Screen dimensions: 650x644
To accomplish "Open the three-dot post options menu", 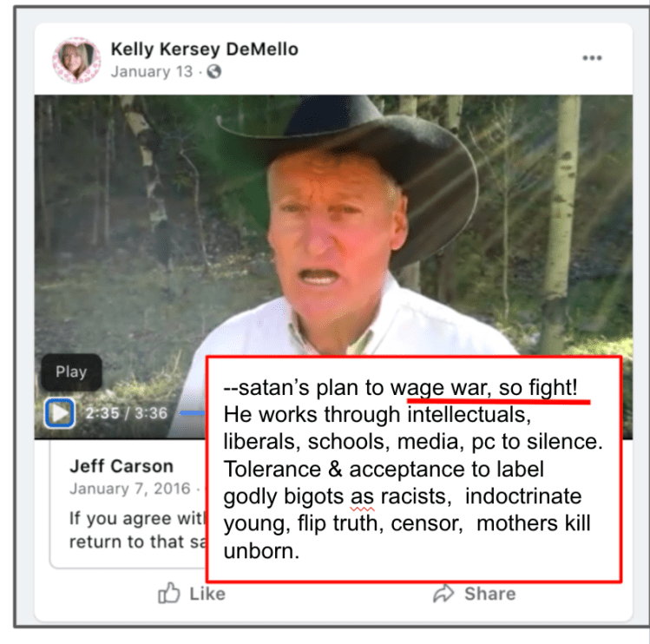I will 592,57.
